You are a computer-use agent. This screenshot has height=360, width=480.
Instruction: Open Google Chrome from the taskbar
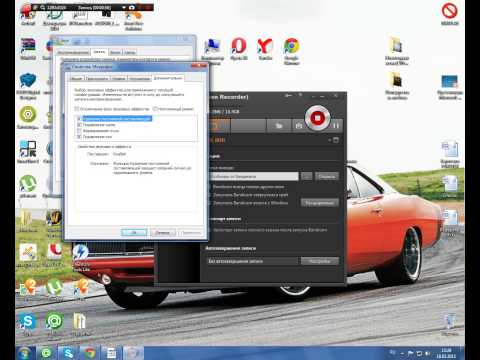coord(89,353)
